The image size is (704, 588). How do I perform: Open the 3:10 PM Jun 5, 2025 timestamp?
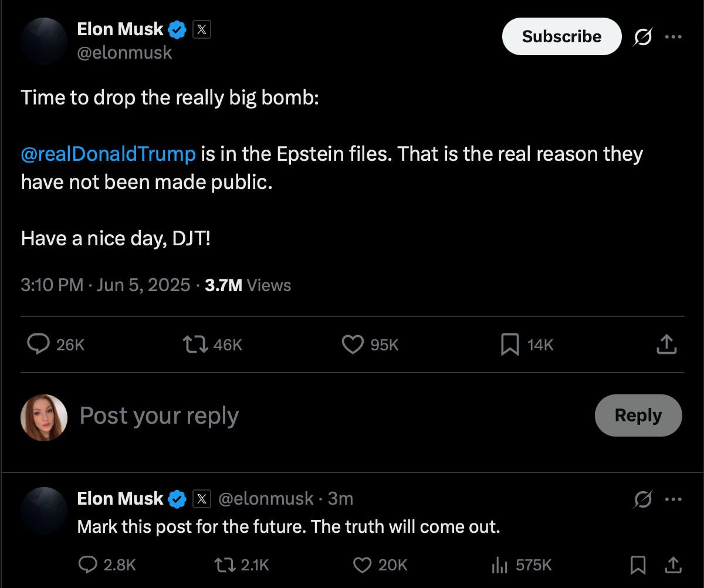coord(106,285)
